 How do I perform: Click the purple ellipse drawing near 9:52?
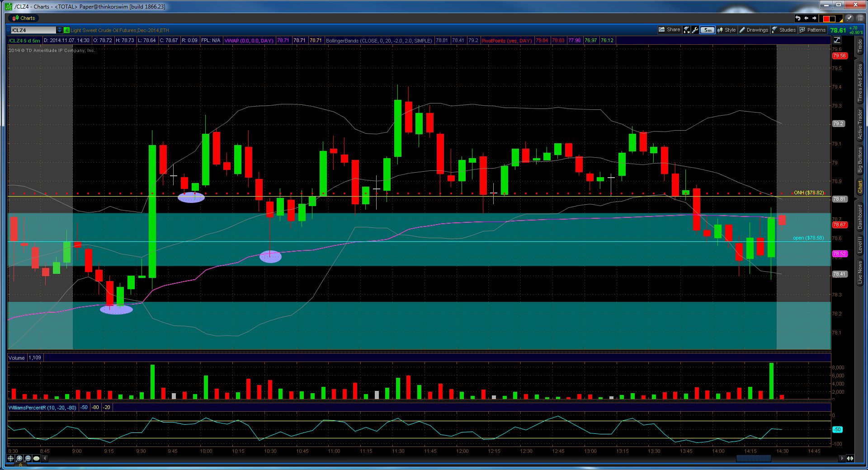click(191, 197)
